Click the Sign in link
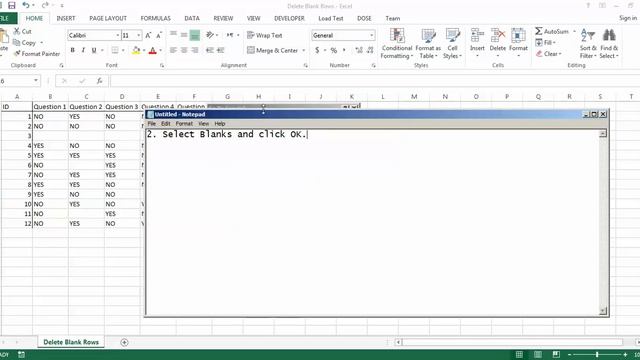Screen dimensions: 640x360 pos(628,18)
